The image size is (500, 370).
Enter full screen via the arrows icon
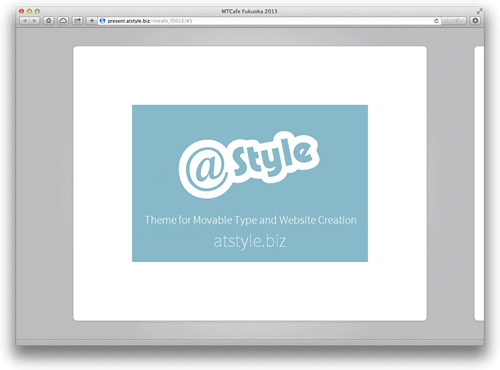pos(479,11)
